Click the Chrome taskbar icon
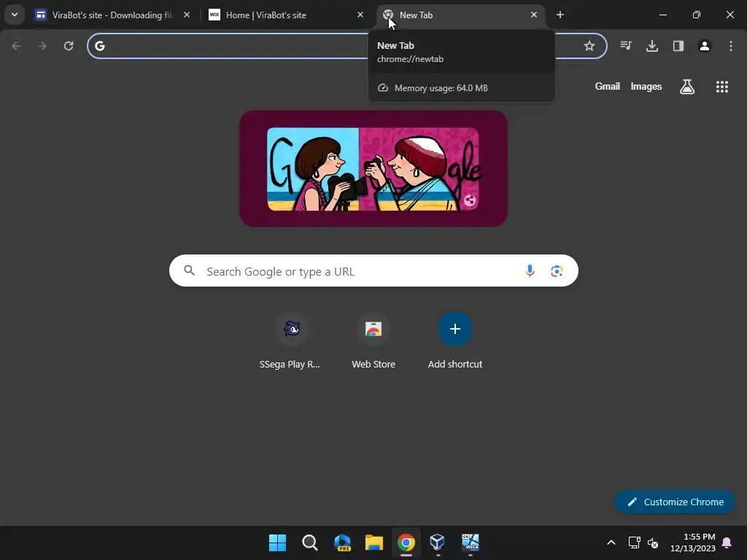This screenshot has height=560, width=747. (406, 542)
